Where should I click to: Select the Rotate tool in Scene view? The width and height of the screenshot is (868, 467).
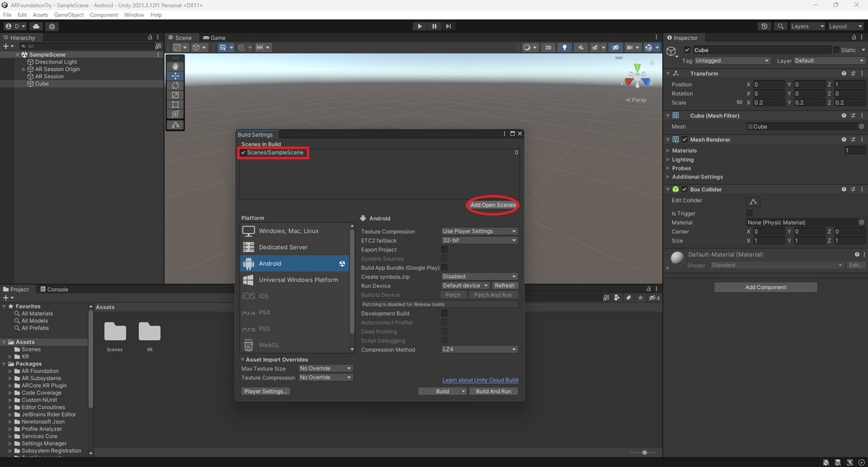point(175,85)
